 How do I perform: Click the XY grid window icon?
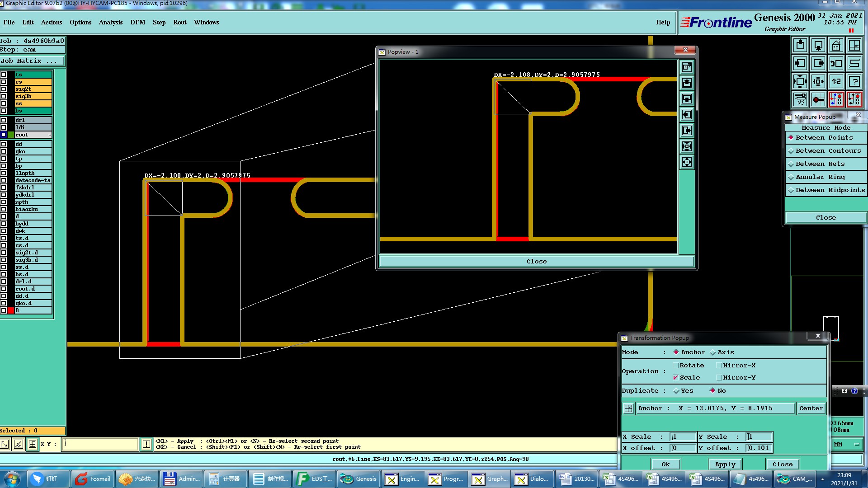point(854,46)
